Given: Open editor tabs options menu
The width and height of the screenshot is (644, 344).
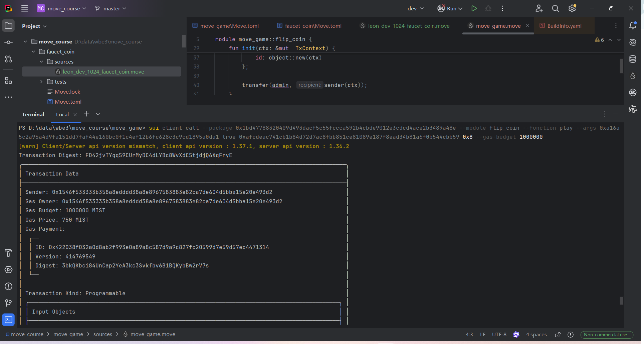Looking at the screenshot, I should point(616,26).
